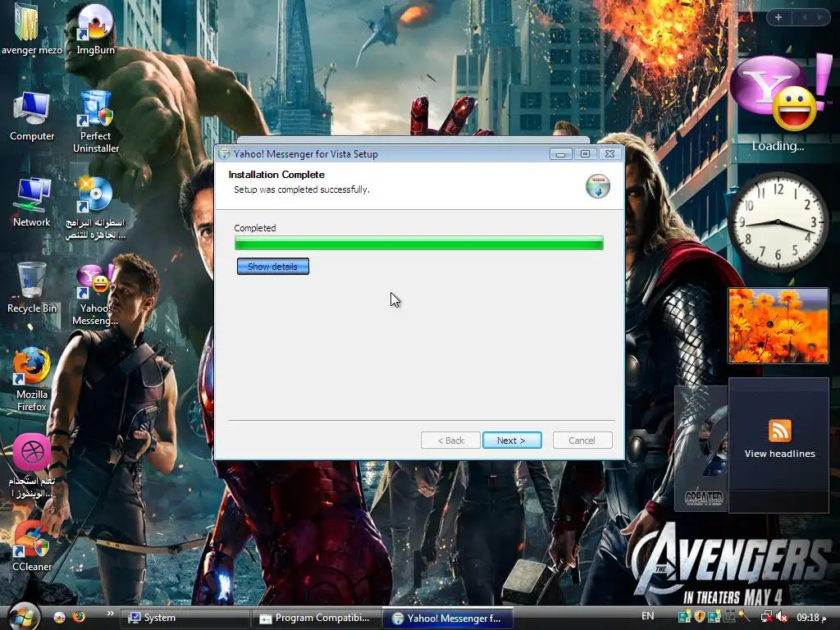Click the Back button in setup
840x630 pixels.
point(450,441)
